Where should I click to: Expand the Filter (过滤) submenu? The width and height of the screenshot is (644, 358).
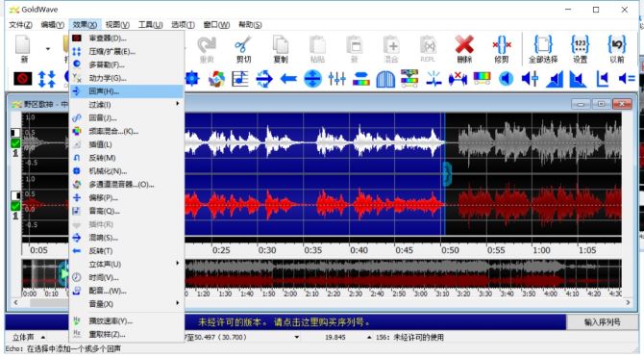127,104
